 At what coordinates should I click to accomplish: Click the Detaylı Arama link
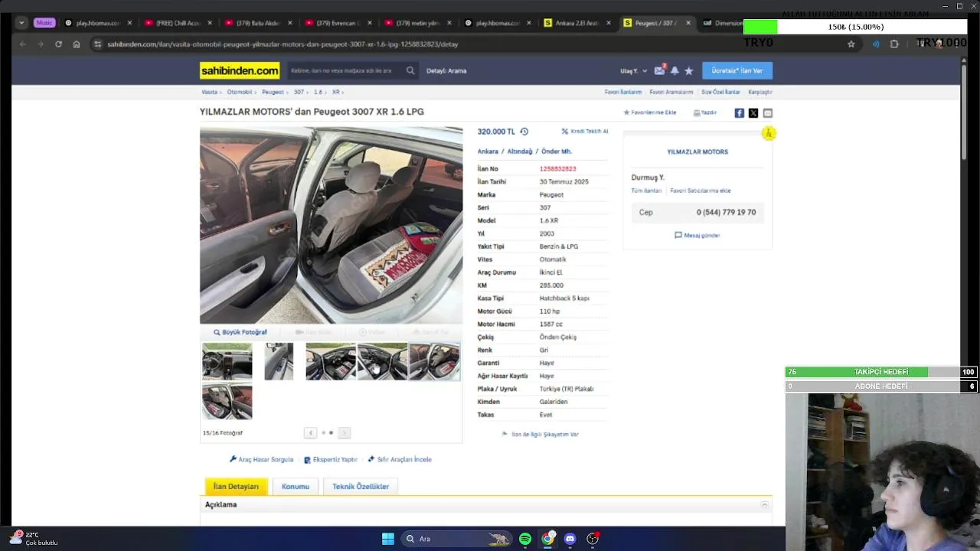tap(446, 70)
